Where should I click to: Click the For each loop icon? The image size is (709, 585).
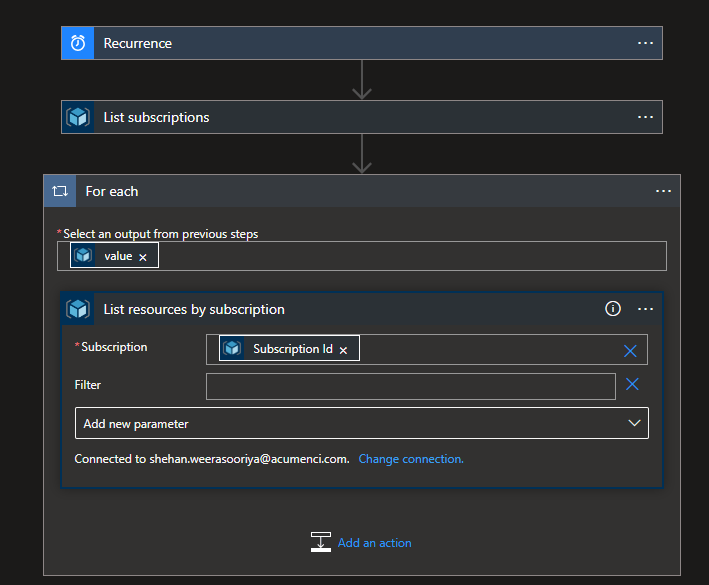pyautogui.click(x=60, y=191)
